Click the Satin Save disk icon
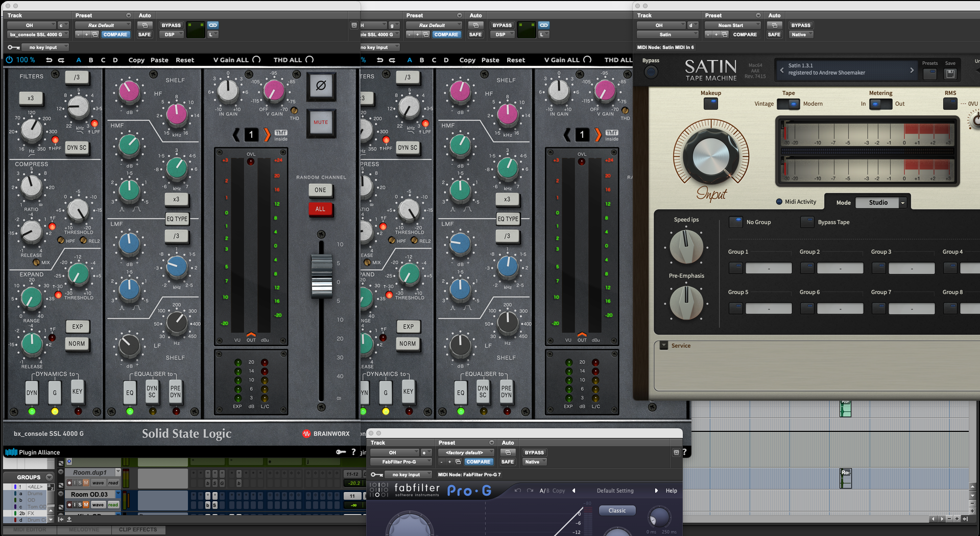This screenshot has height=536, width=980. (x=950, y=74)
